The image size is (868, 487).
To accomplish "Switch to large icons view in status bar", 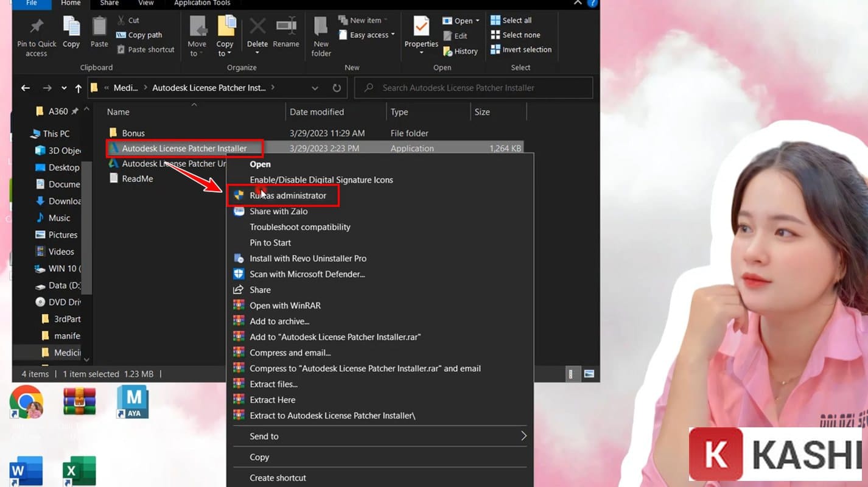I will point(589,374).
